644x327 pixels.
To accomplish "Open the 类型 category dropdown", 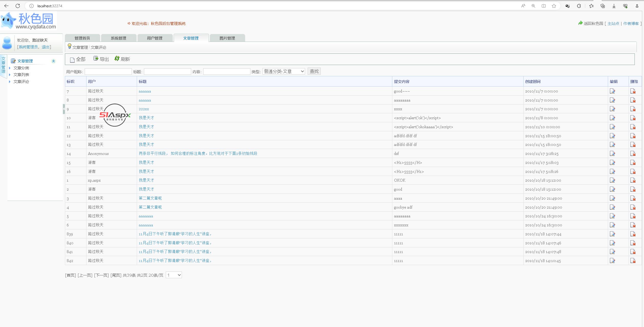I will click(284, 71).
